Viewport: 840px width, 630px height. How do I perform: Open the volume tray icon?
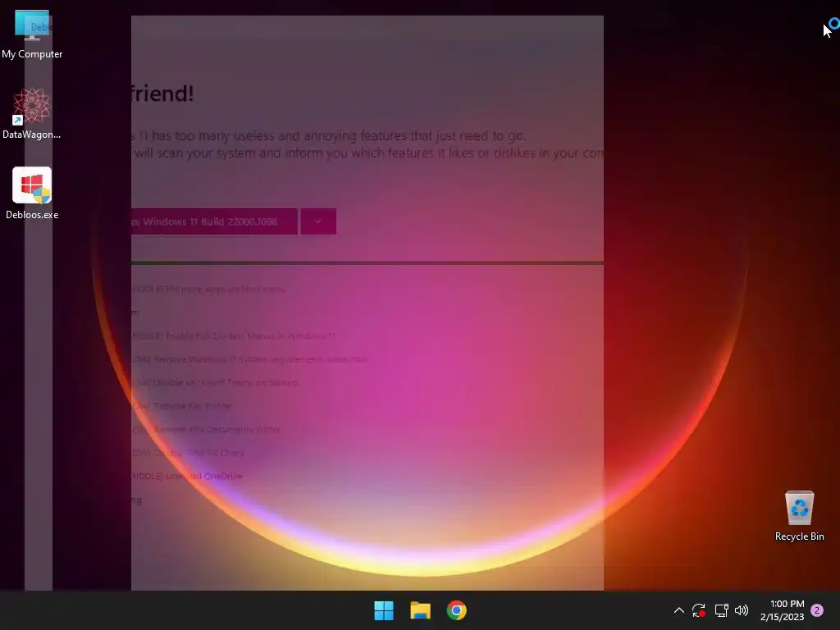[x=742, y=610]
